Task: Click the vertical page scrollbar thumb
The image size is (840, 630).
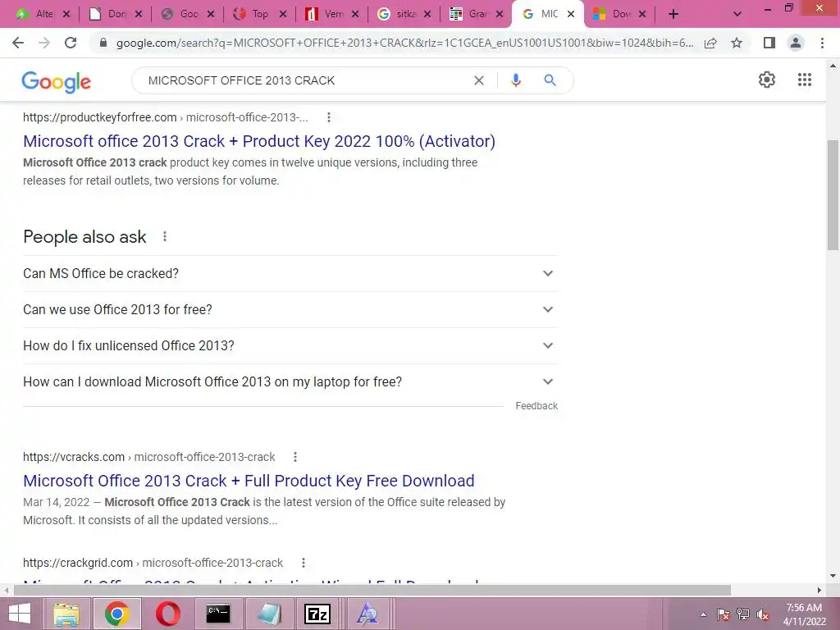Action: [833, 195]
